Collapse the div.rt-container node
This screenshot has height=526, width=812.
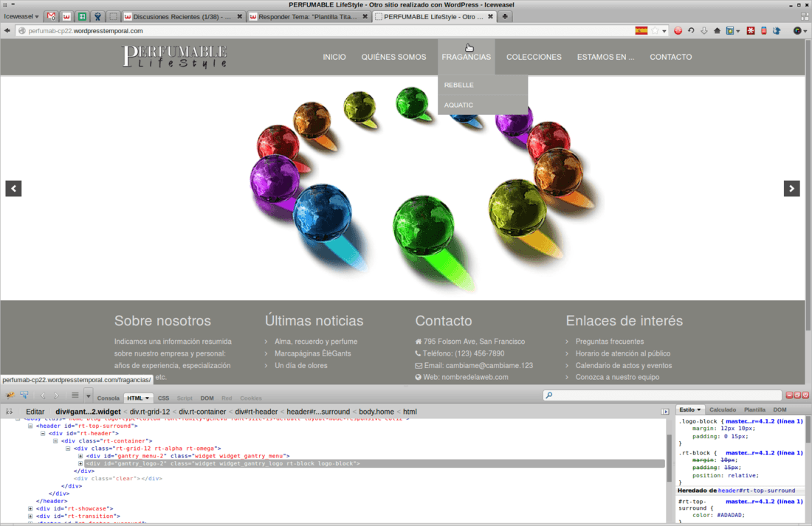[55, 441]
